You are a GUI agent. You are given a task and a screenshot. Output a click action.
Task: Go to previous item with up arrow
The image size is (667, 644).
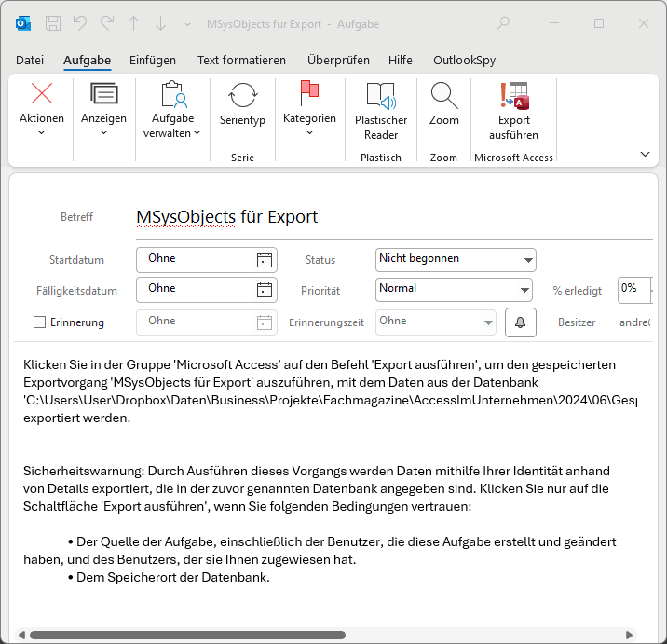pos(134,23)
